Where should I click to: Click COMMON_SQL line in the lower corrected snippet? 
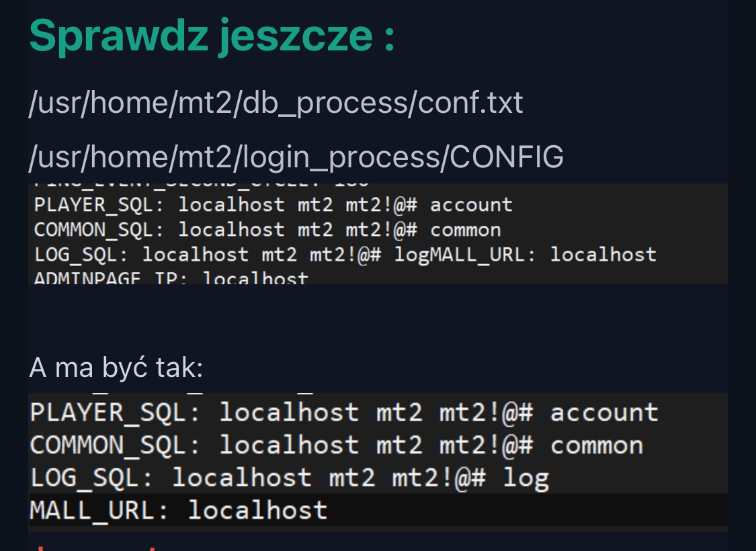tap(336, 445)
